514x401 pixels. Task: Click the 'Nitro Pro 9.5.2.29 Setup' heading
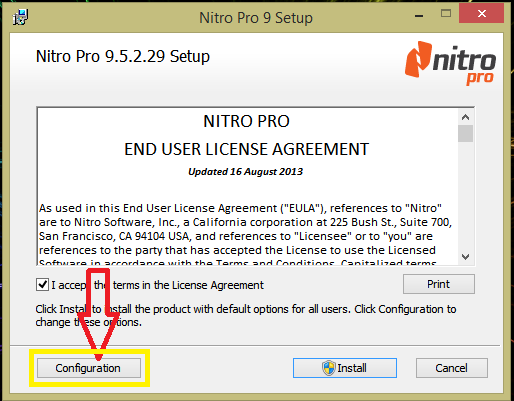[123, 56]
